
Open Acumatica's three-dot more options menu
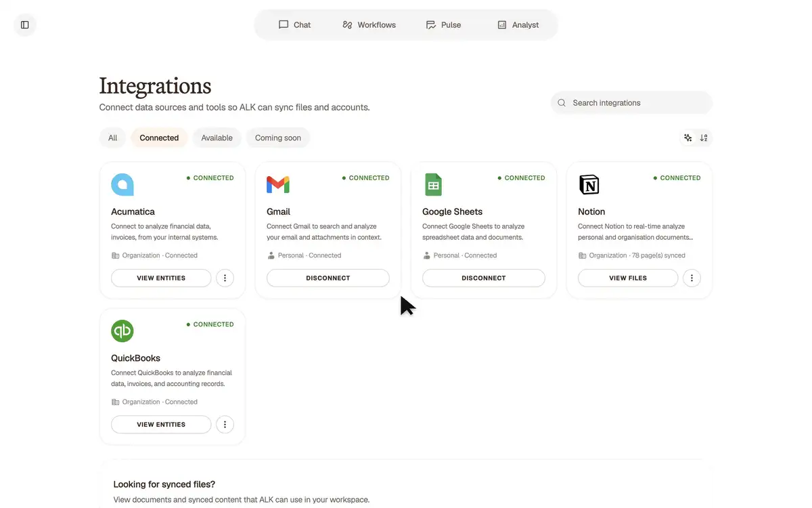point(225,278)
